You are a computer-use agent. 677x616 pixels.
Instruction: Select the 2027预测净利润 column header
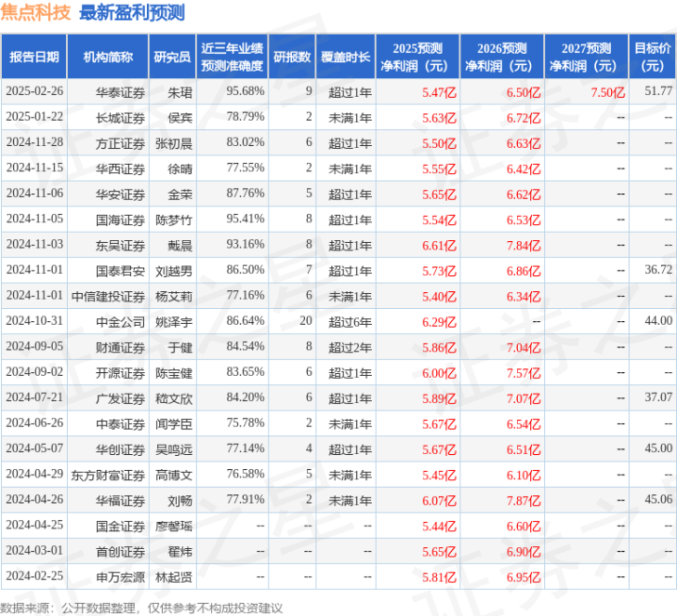pyautogui.click(x=587, y=57)
